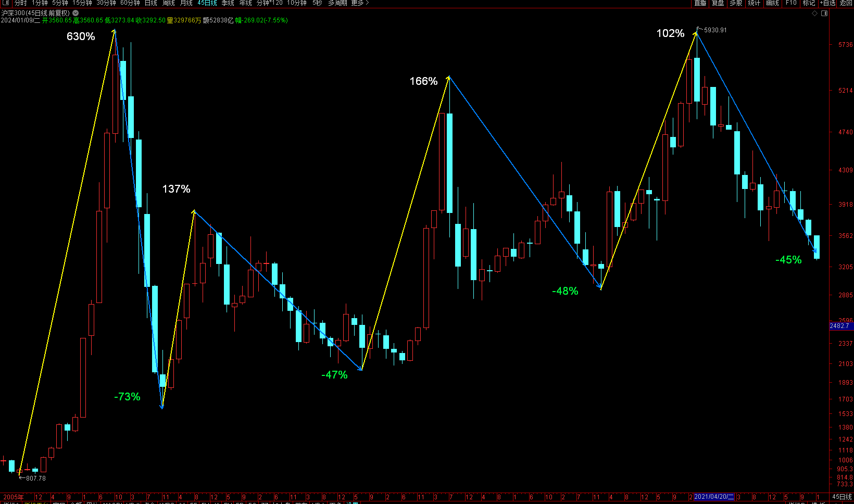Click the 3205 price axis value
The height and width of the screenshot is (504, 854).
point(846,267)
